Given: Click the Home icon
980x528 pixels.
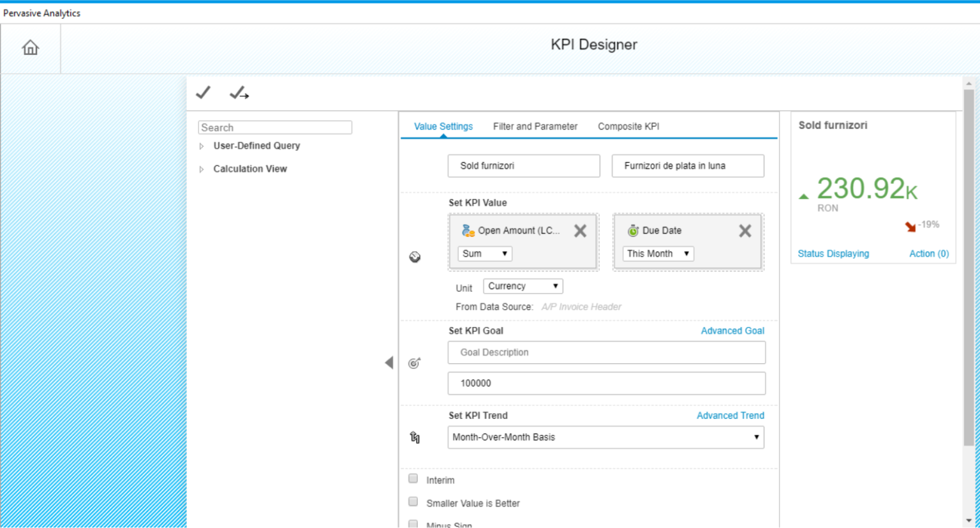Looking at the screenshot, I should click(30, 47).
